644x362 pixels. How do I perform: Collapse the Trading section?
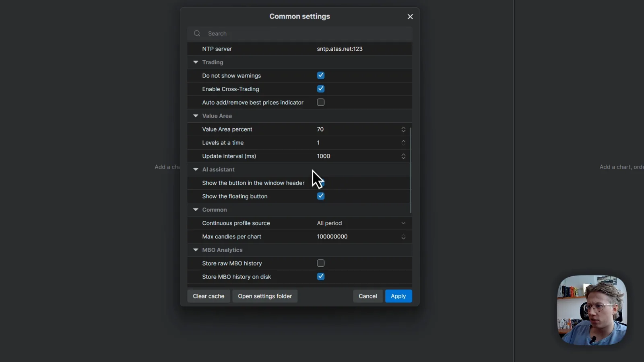click(196, 62)
